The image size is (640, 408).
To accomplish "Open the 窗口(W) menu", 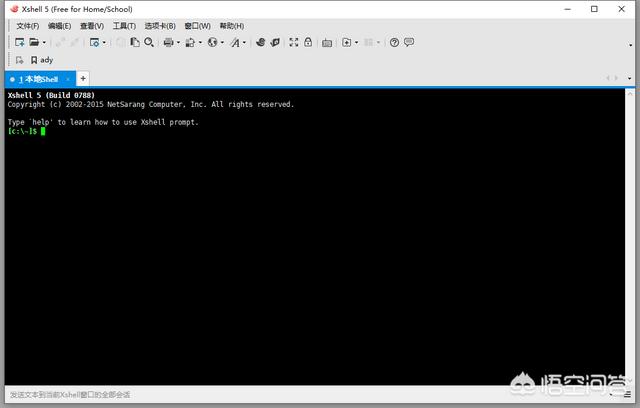I will [198, 26].
